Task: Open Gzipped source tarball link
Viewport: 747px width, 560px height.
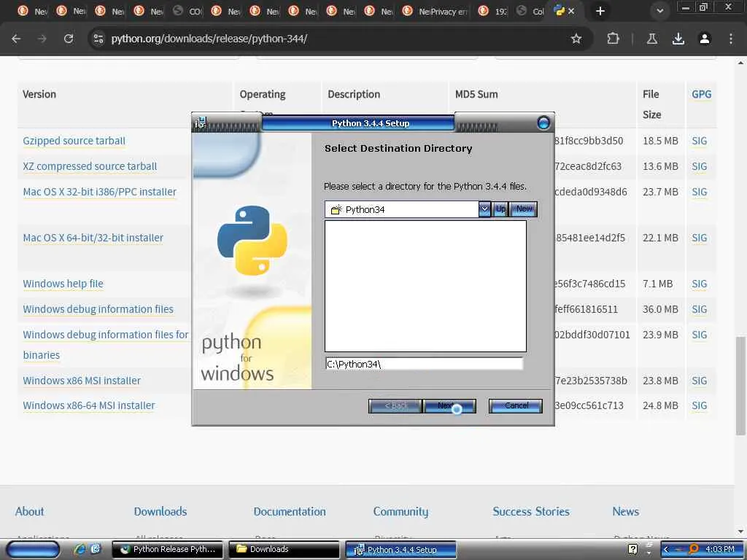Action: coord(74,141)
